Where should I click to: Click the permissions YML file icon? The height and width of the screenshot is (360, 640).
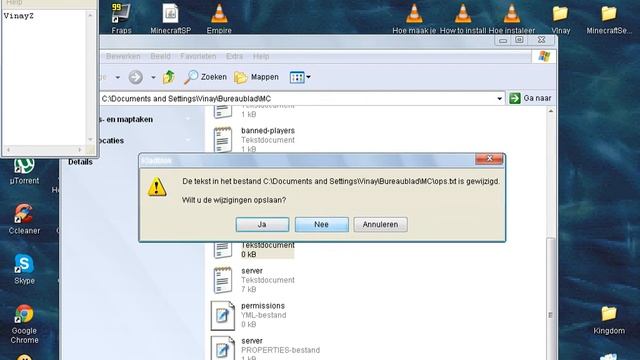[x=222, y=316]
